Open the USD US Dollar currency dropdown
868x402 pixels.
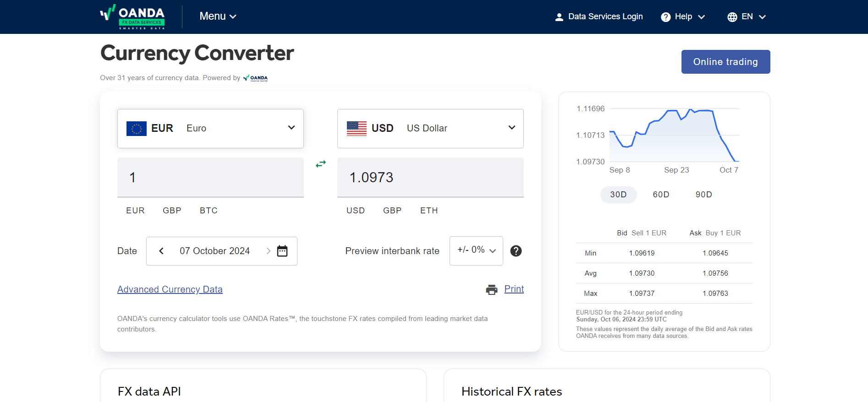(430, 129)
